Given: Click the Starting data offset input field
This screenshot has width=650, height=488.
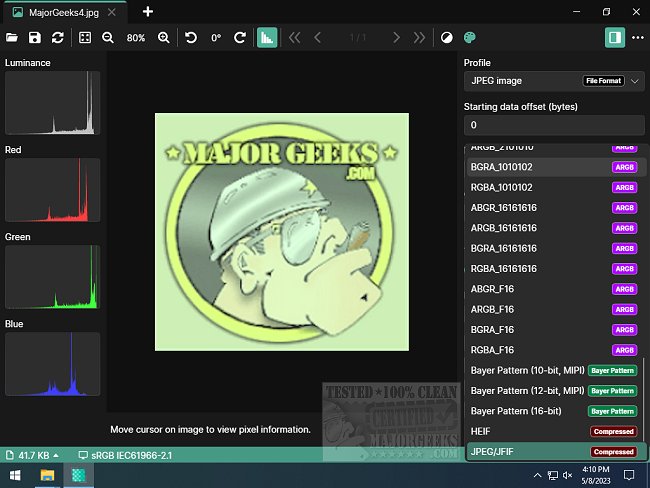Looking at the screenshot, I should 553,125.
